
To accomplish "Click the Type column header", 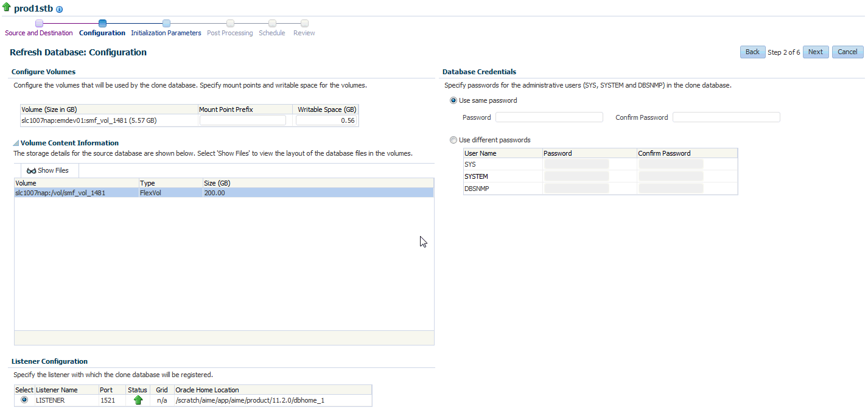I will 170,183.
